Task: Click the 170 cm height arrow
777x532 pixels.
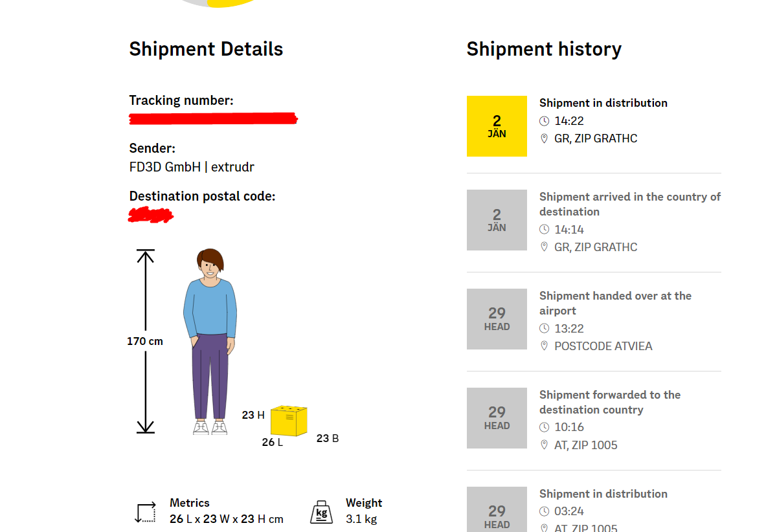Action: point(146,341)
